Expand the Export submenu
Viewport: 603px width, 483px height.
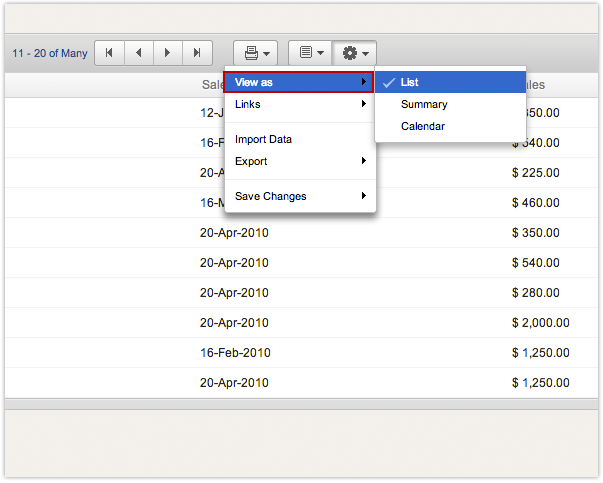click(x=299, y=161)
